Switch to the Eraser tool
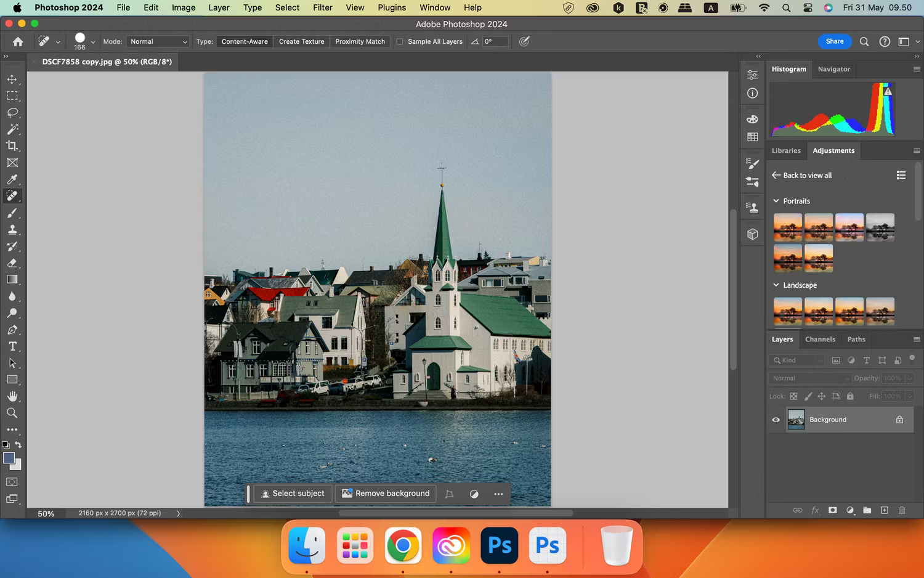Image resolution: width=924 pixels, height=578 pixels. click(12, 263)
